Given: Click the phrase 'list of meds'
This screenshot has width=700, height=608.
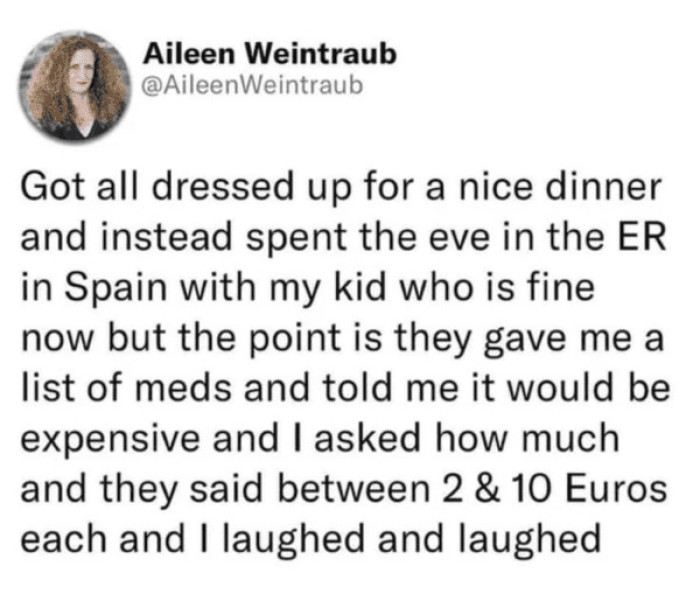Looking at the screenshot, I should pyautogui.click(x=126, y=387).
